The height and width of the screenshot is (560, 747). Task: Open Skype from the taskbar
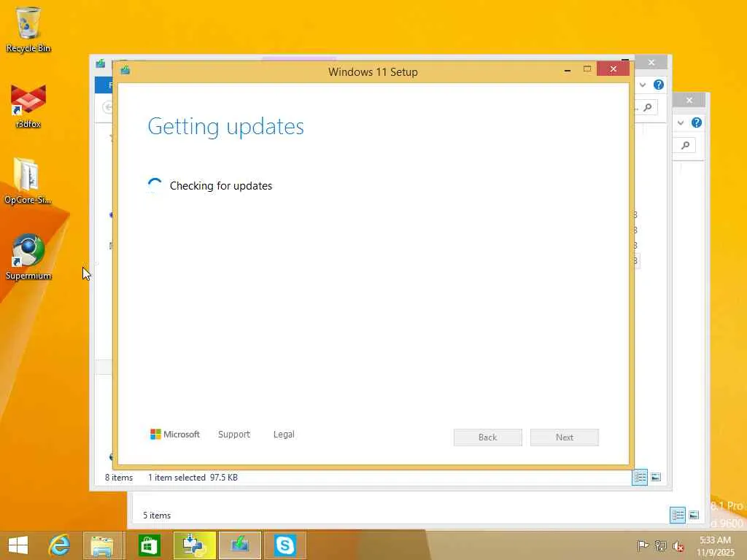pyautogui.click(x=285, y=545)
